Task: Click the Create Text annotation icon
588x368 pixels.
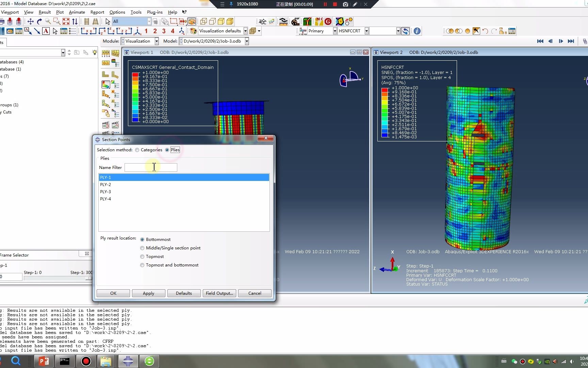Action: click(x=46, y=31)
